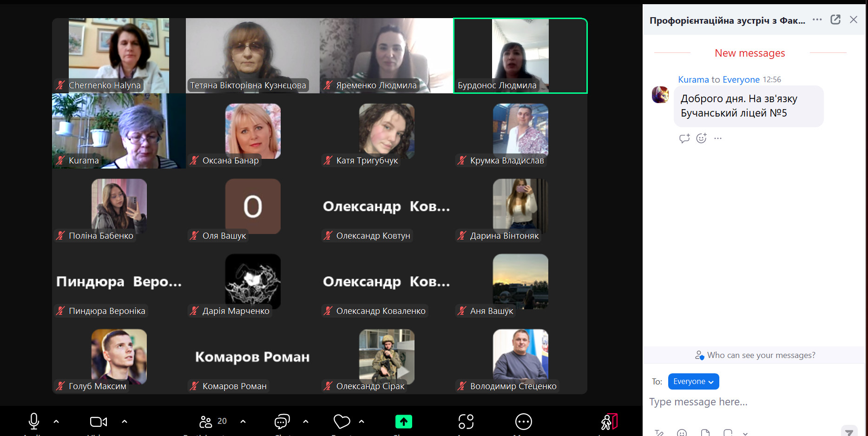Click Kurama's avatar in the chat

click(660, 95)
